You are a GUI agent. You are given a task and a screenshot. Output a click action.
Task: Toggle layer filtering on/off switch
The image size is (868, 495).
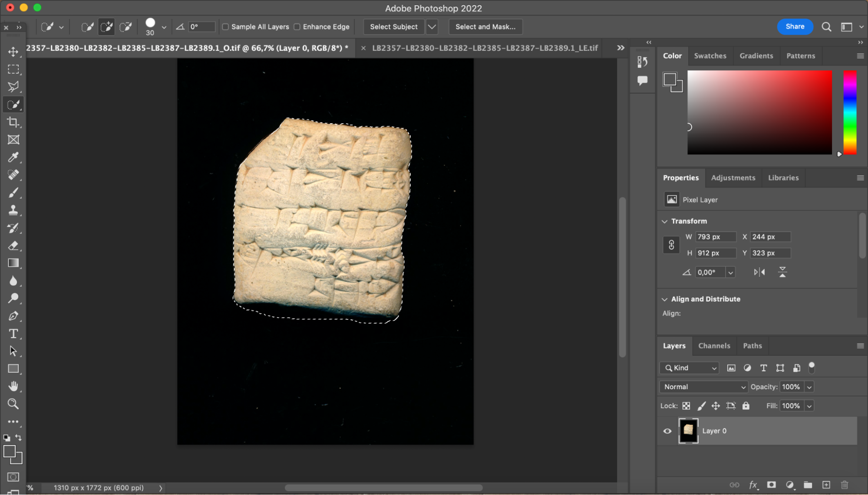point(812,368)
